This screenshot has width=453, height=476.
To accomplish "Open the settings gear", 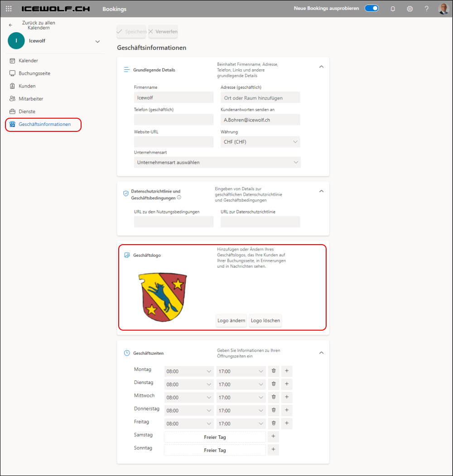I will tap(410, 9).
